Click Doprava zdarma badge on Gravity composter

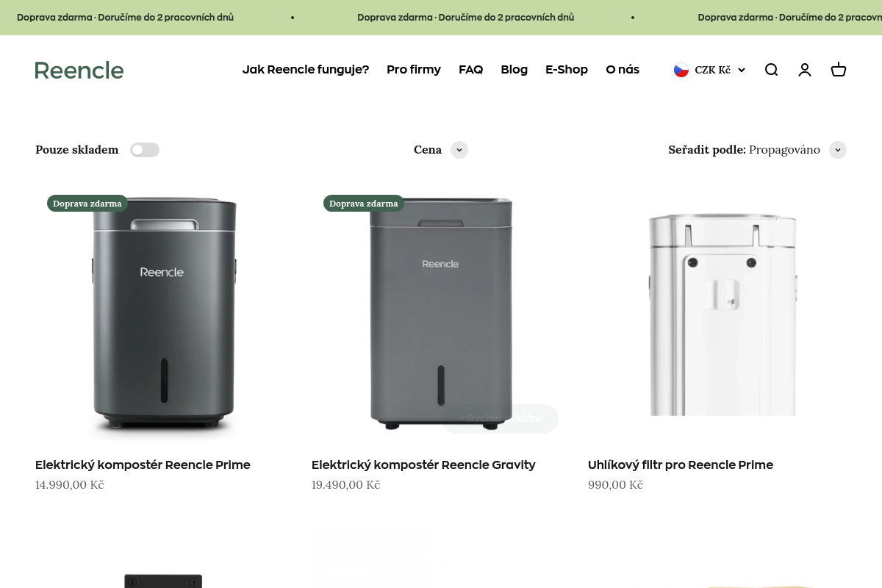point(364,204)
